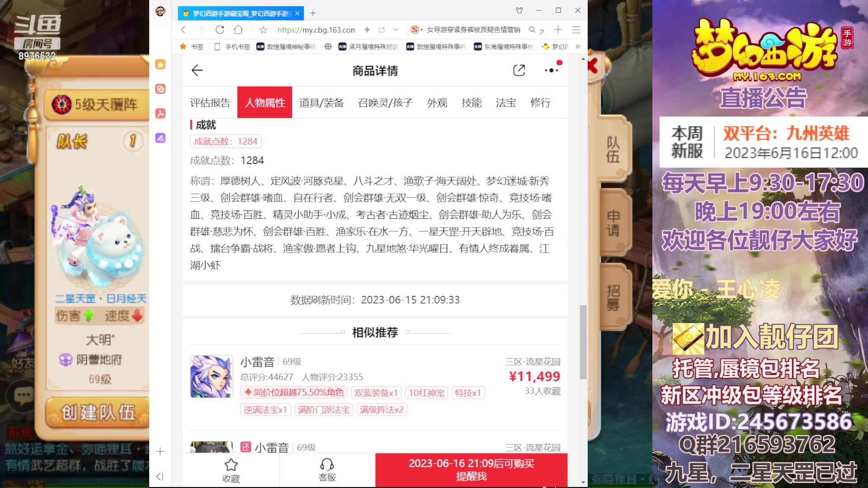Switch to the 技能 tab

point(472,103)
